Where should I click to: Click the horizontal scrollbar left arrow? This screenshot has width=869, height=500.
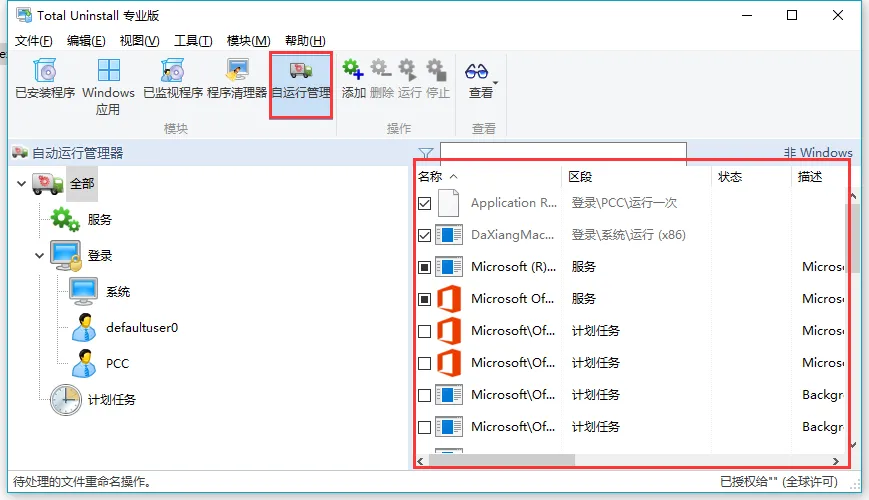[x=420, y=461]
